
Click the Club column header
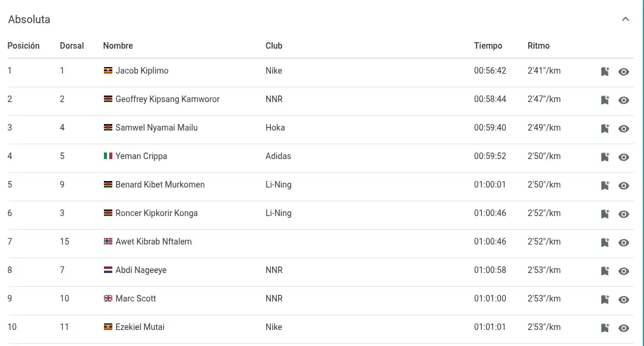click(x=274, y=46)
